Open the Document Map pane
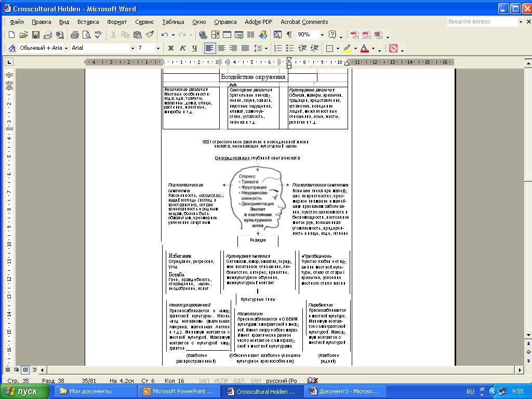The height and width of the screenshot is (399, 532). tap(277, 35)
